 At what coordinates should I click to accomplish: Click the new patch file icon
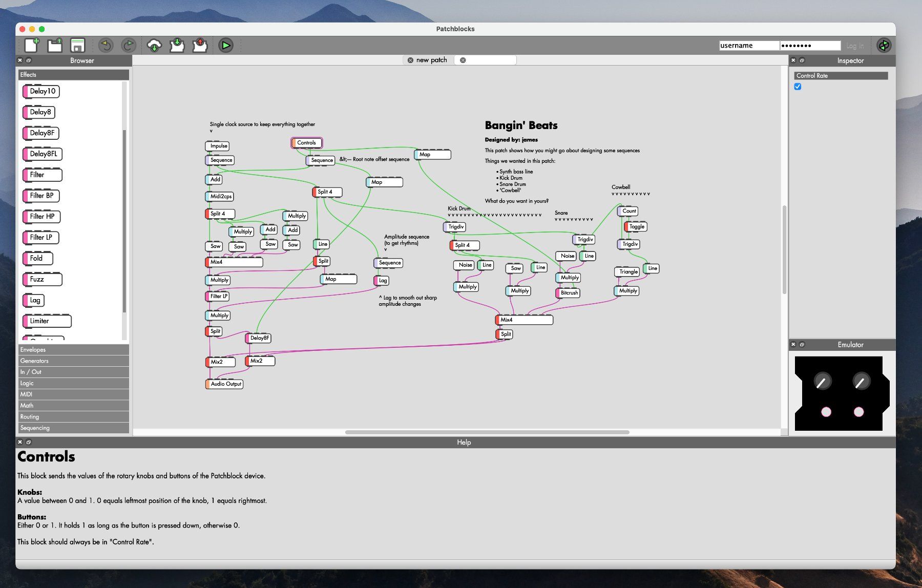tap(32, 46)
